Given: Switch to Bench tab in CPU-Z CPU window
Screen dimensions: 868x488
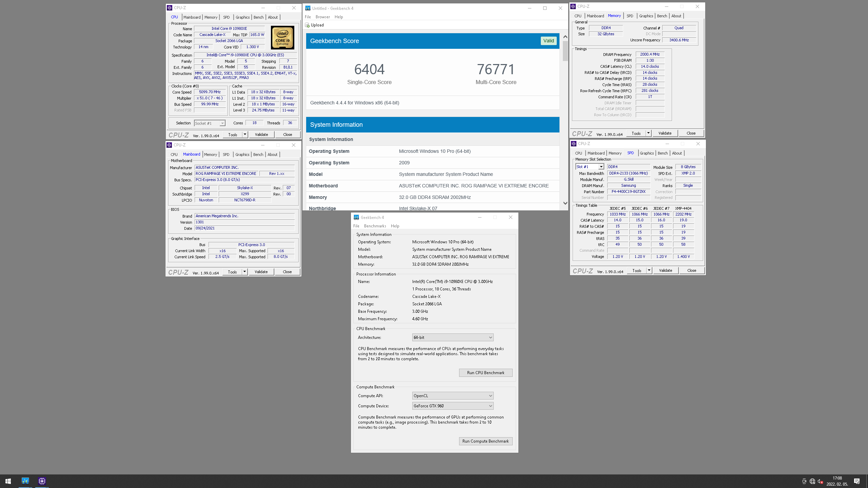Looking at the screenshot, I should (258, 17).
